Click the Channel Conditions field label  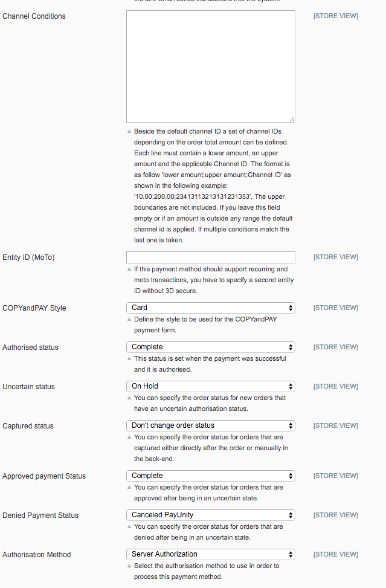[x=34, y=16]
